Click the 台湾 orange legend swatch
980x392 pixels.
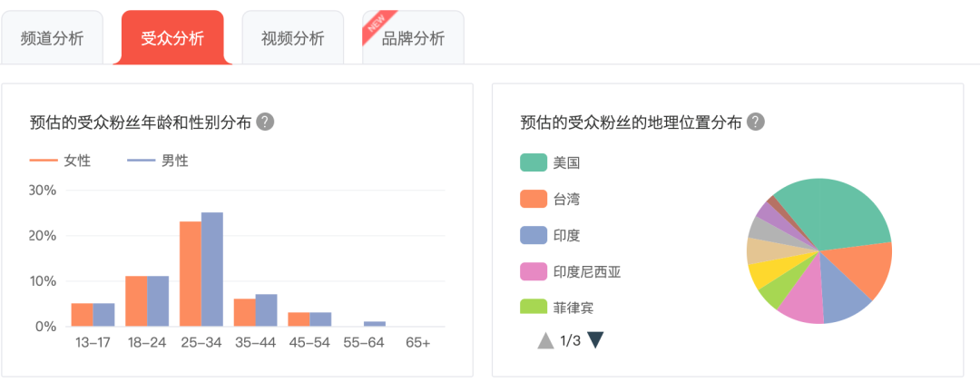tap(534, 200)
